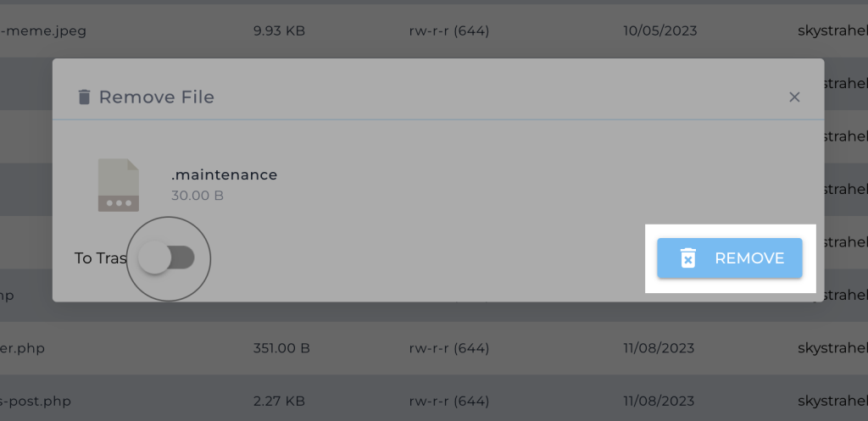Click the owner name in the meme.jpeg row

click(832, 31)
